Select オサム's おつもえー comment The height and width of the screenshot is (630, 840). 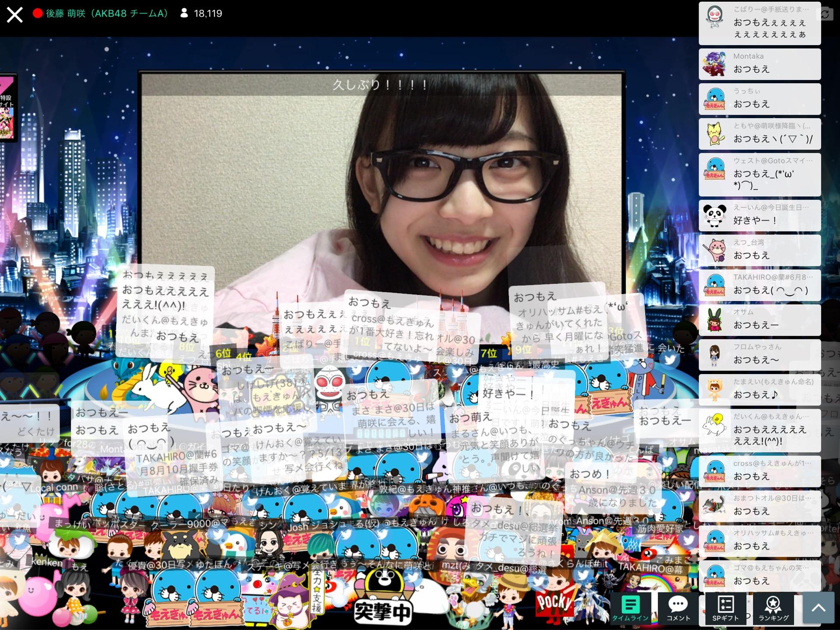pos(759,319)
